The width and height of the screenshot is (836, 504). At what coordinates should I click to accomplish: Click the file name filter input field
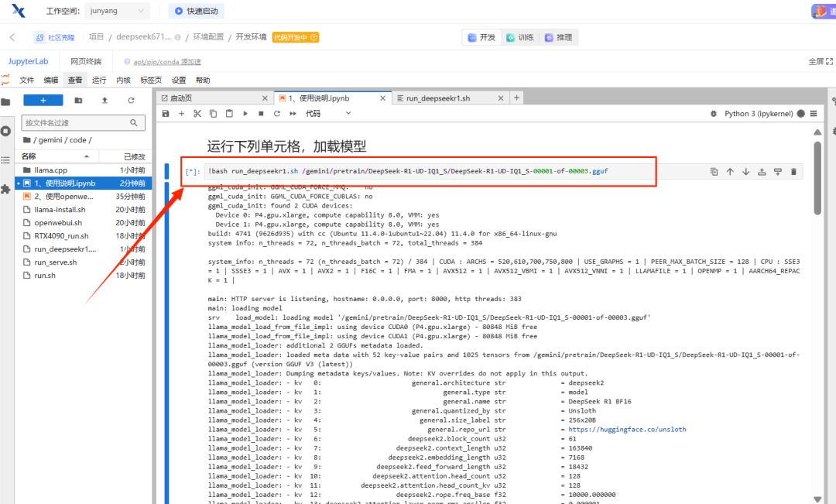(83, 122)
